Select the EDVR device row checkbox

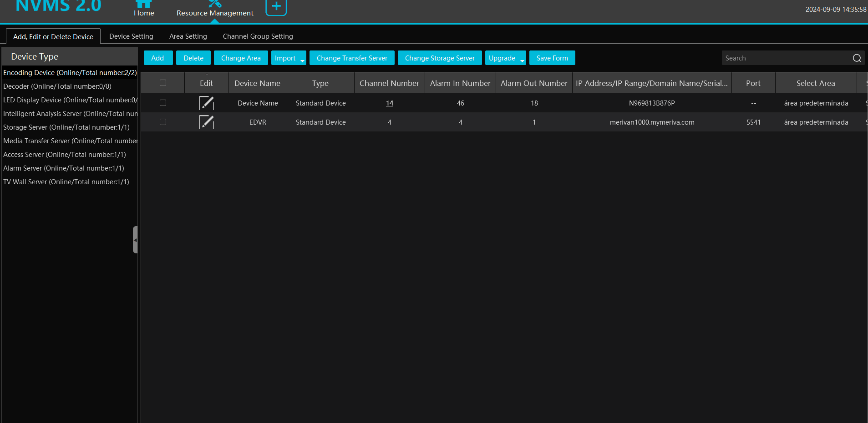coord(163,122)
